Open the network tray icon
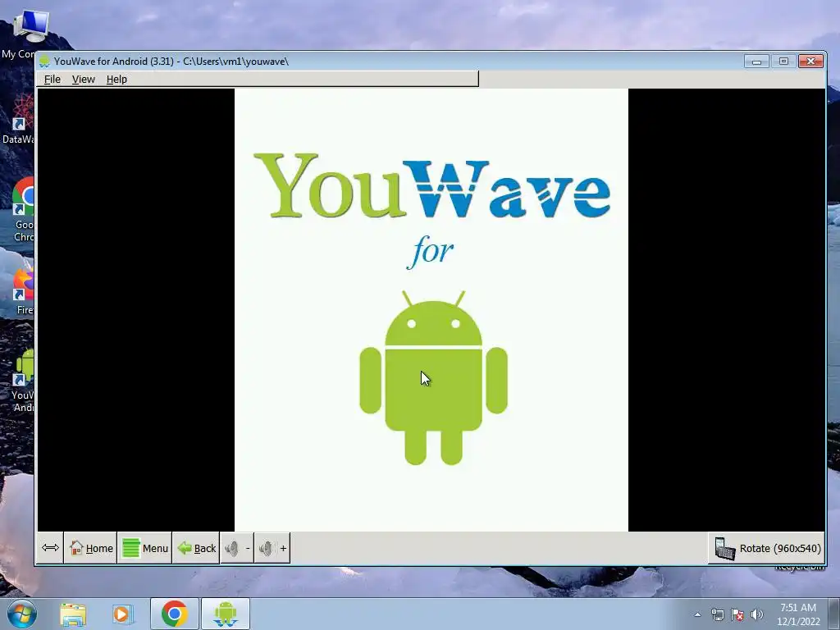 [x=717, y=614]
